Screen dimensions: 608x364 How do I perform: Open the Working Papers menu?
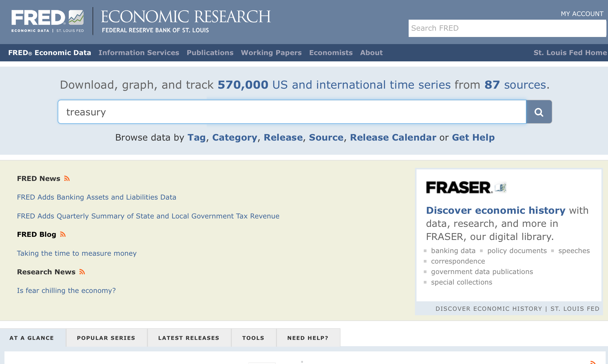271,53
